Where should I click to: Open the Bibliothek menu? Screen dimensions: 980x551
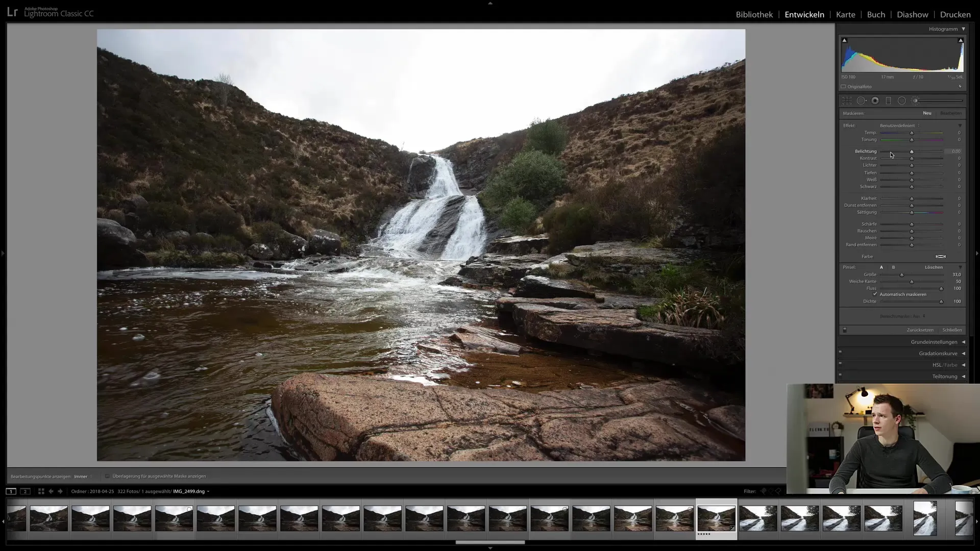point(753,14)
